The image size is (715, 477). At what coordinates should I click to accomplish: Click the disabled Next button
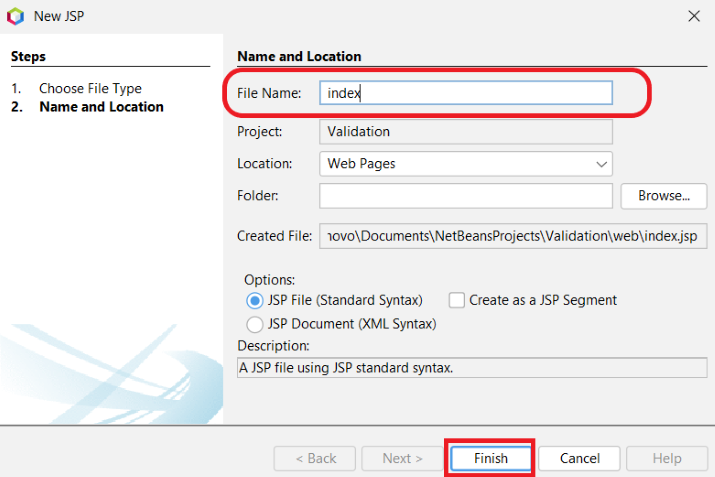(402, 458)
